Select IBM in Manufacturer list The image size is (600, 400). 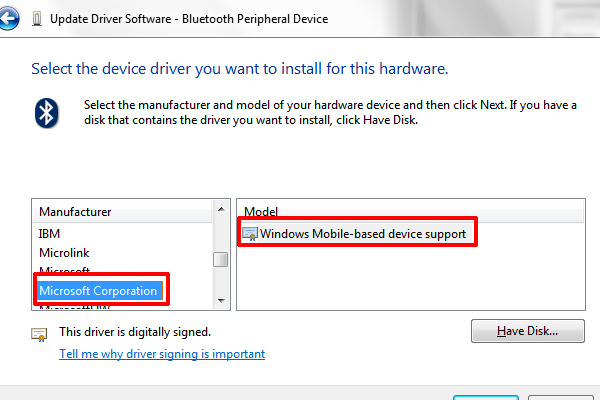point(49,233)
